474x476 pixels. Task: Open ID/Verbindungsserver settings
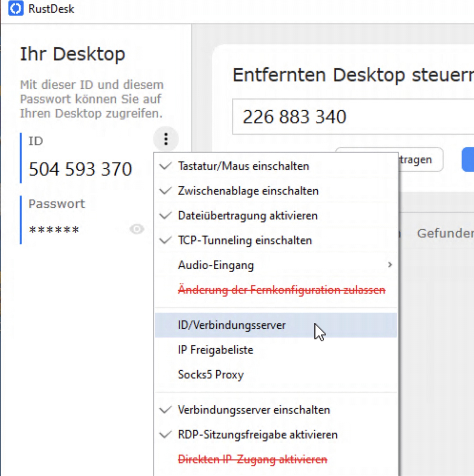click(x=232, y=325)
